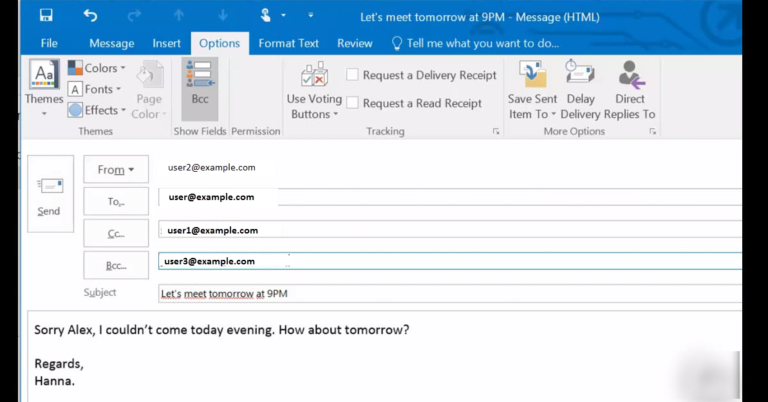Enable Request a Delivery Receipt checkbox
The height and width of the screenshot is (402, 768).
click(x=352, y=75)
